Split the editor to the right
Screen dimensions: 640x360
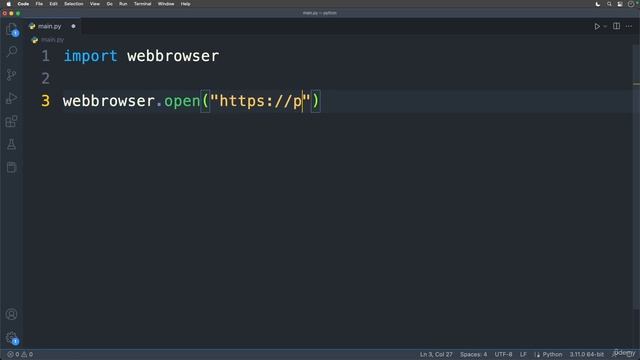(x=616, y=26)
